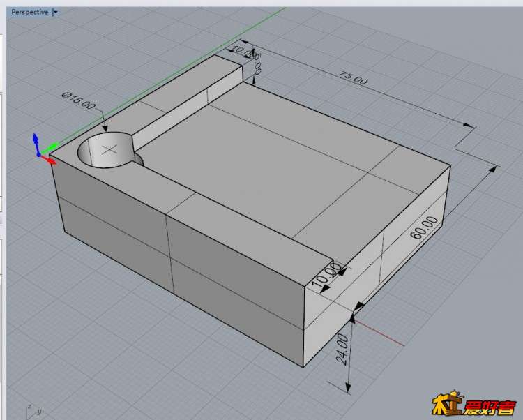The image size is (523, 420).
Task: Select the Ø15.00 diameter dimension label
Action: point(78,100)
